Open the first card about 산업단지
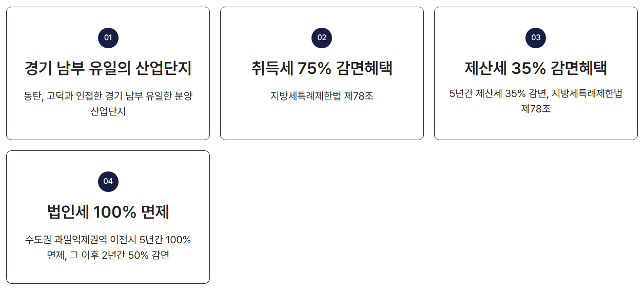 tap(108, 73)
